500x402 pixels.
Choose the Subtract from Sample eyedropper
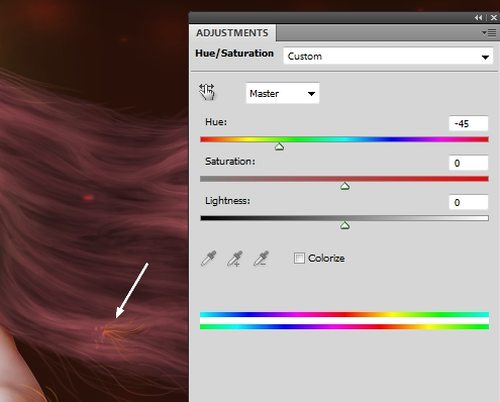[261, 258]
